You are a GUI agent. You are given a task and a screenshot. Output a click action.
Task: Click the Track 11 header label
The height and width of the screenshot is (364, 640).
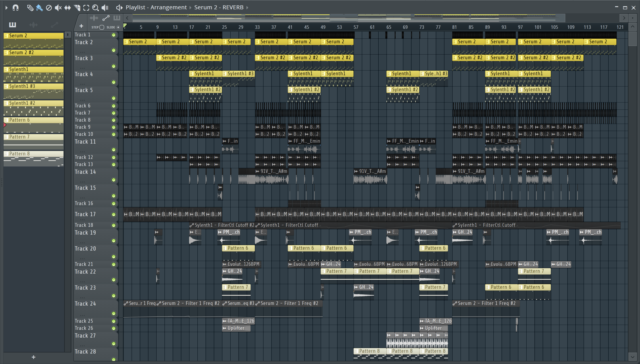85,142
